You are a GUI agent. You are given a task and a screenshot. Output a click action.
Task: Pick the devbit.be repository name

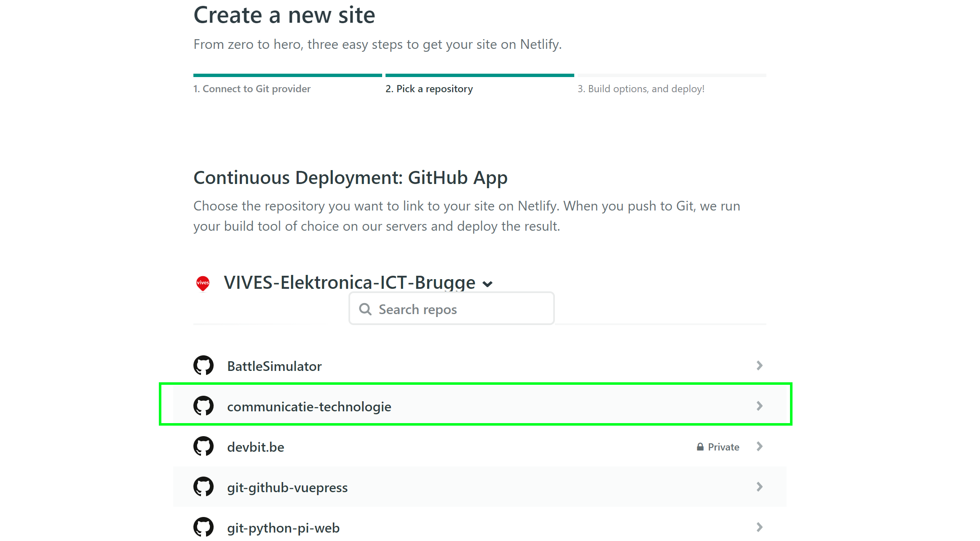coord(256,447)
